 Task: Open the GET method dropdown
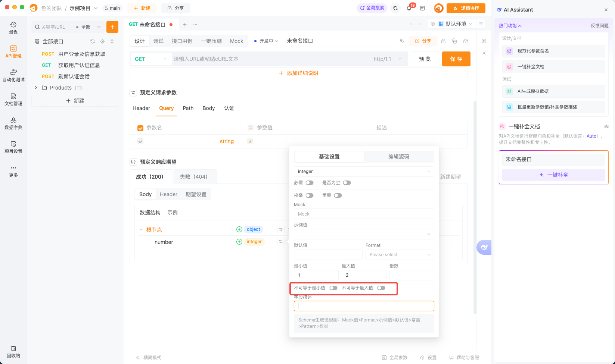point(151,59)
